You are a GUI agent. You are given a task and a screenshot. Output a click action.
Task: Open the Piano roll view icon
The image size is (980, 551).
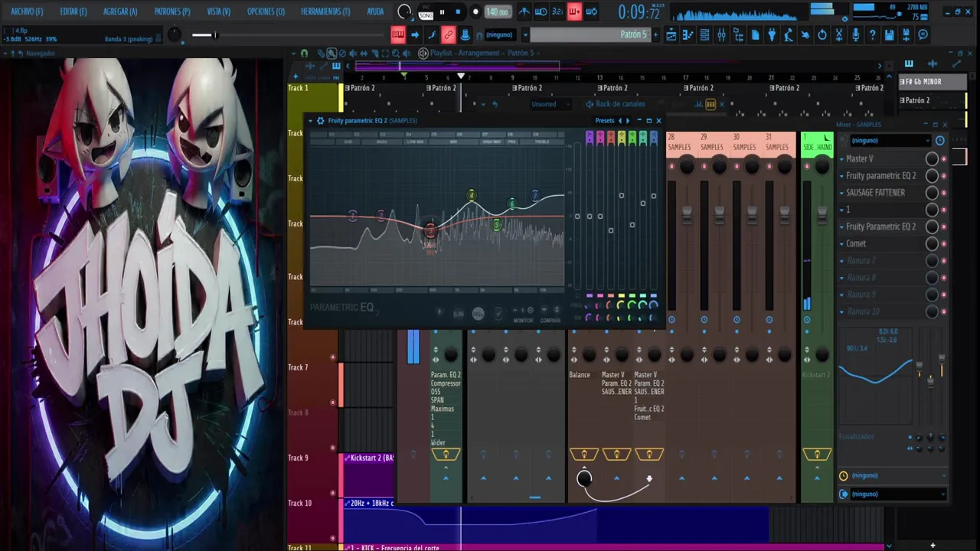tap(688, 34)
